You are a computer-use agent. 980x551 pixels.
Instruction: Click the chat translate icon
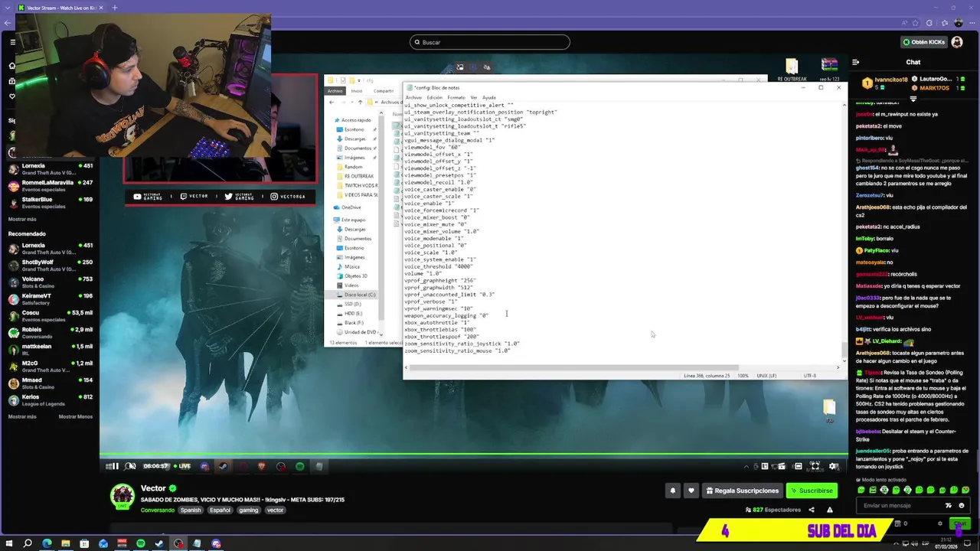(949, 505)
